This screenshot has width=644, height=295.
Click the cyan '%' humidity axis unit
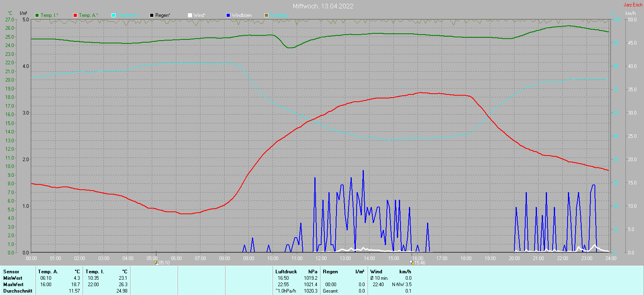(x=613, y=13)
